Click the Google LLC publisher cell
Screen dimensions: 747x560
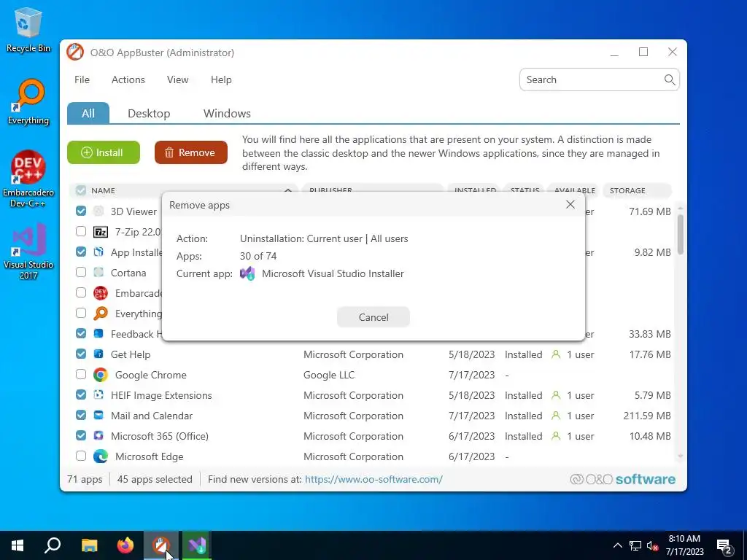click(329, 375)
